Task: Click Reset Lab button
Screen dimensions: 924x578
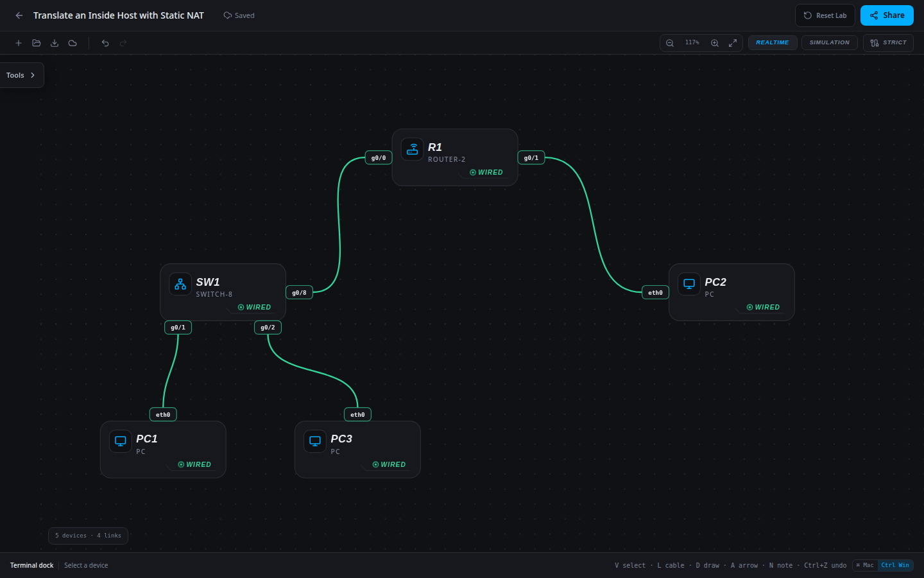Action: [825, 15]
